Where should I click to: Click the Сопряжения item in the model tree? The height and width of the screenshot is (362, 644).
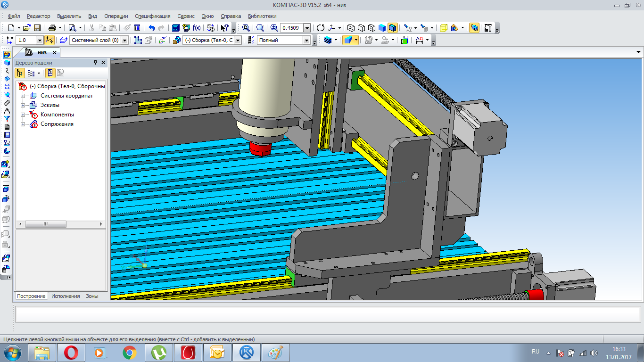coord(57,124)
